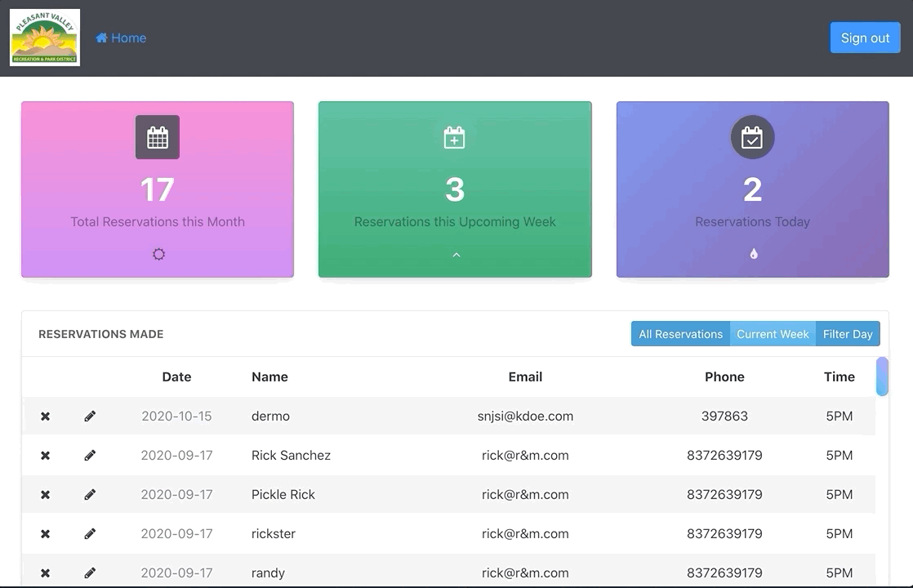Click calendar-check icon on Reservations Today card
The image size is (913, 588).
752,137
